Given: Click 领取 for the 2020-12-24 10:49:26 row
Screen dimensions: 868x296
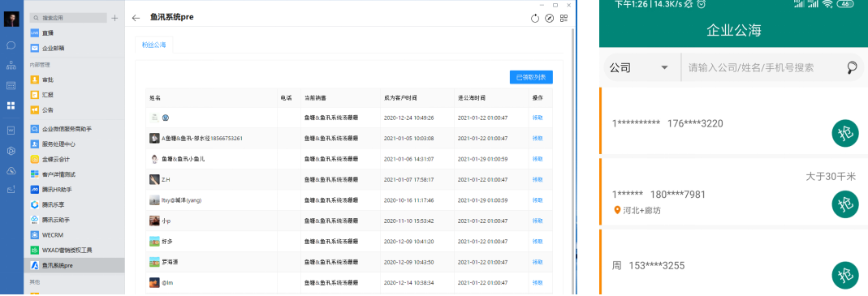Looking at the screenshot, I should [537, 118].
